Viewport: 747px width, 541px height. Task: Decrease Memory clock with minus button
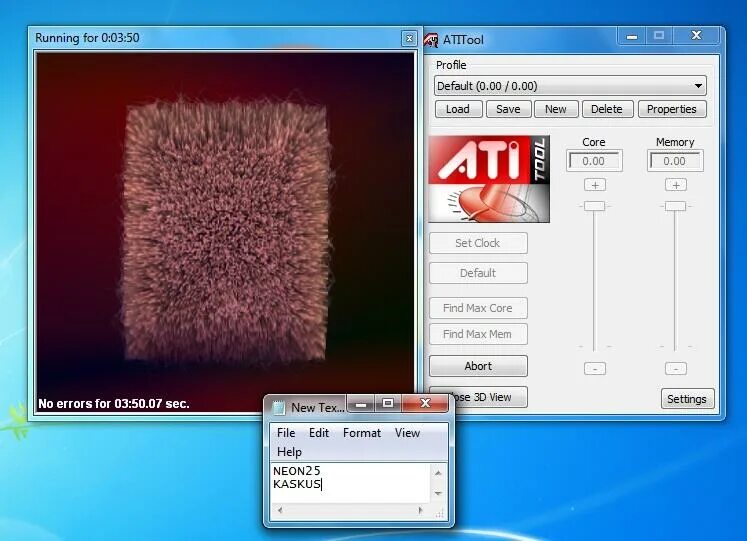[x=676, y=369]
